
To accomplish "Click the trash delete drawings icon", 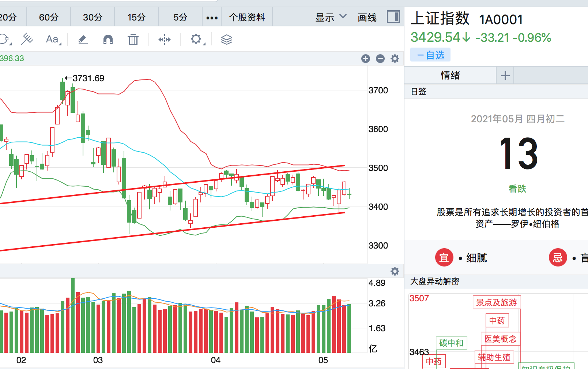I will click(133, 39).
